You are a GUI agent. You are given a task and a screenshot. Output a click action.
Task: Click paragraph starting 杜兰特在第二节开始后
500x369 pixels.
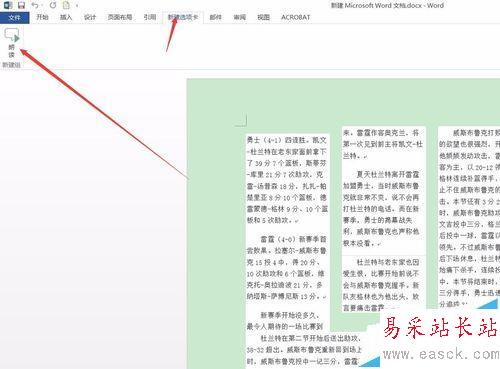click(304, 350)
